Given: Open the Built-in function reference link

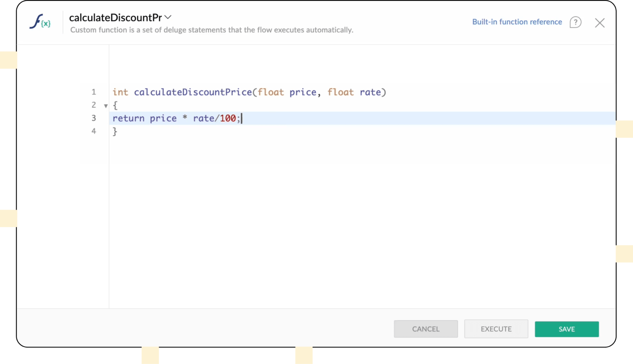Looking at the screenshot, I should 517,22.
